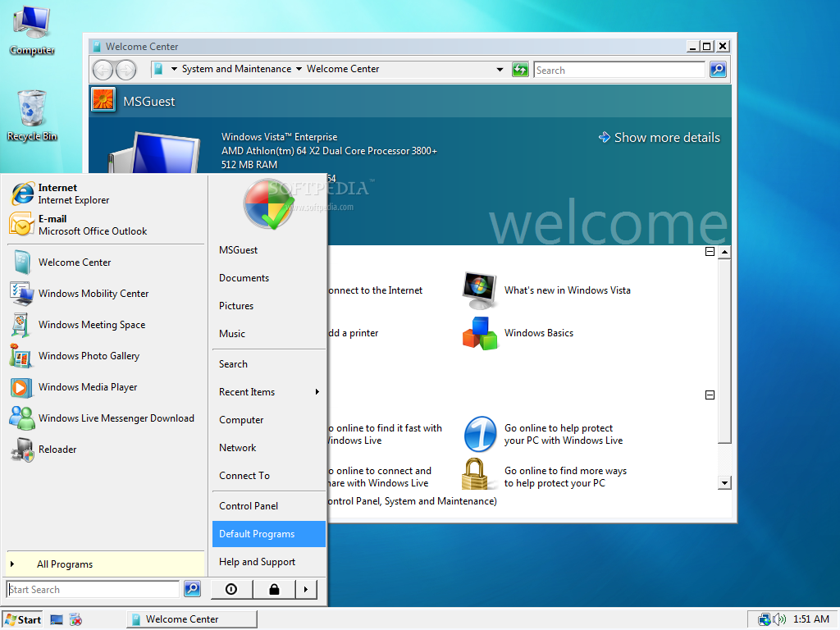840x630 pixels.
Task: Open Computer from Start menu right pane
Action: tap(269, 420)
